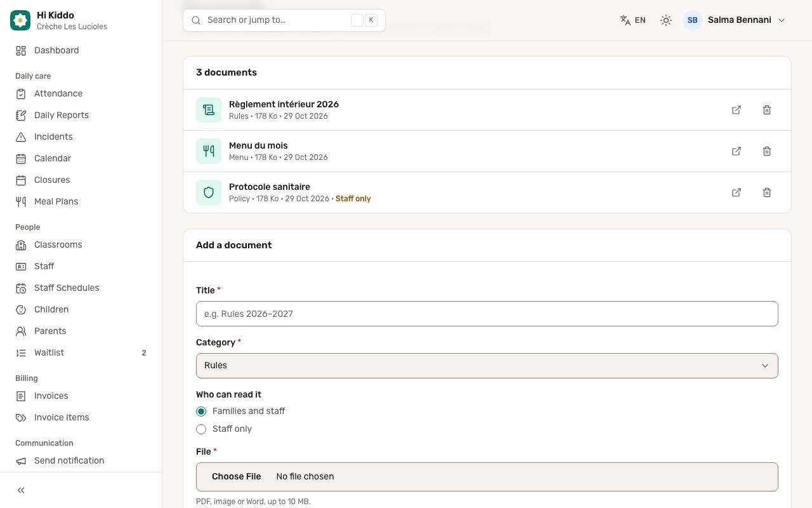Go to Dashboard in sidebar

[81, 50]
